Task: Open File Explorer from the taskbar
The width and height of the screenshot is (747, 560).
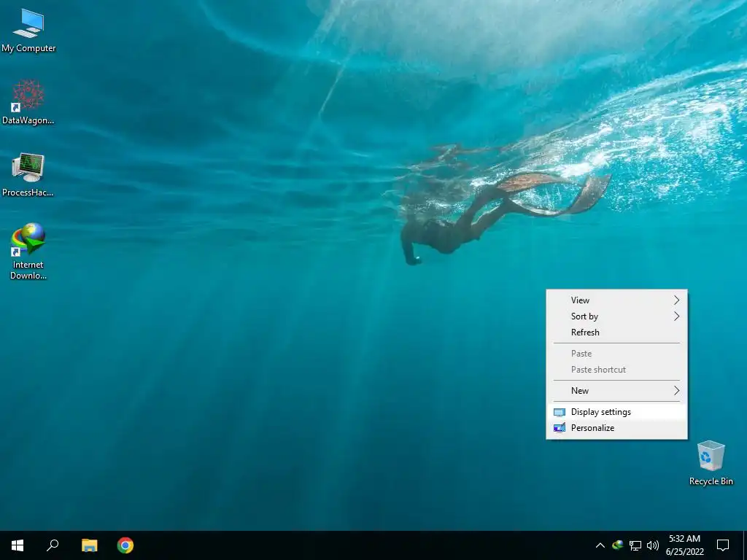Action: tap(89, 545)
